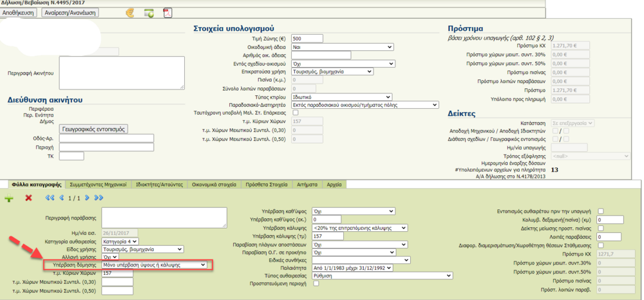Open the PDF export icon
This screenshot has height=300, width=644.
[167, 12]
